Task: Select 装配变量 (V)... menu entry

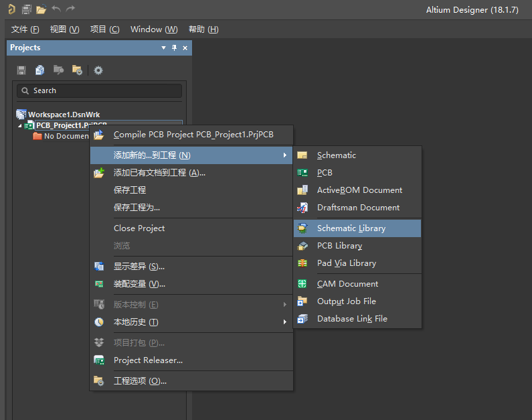Action: pyautogui.click(x=191, y=284)
